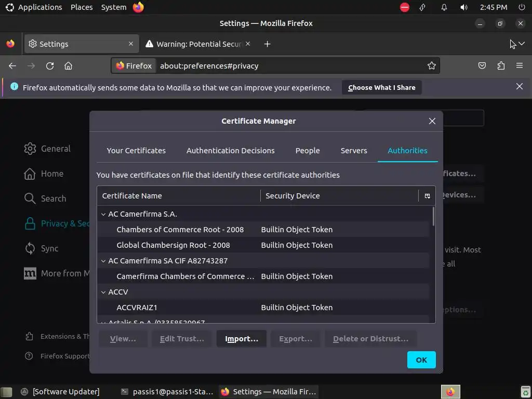The height and width of the screenshot is (399, 532).
Task: Open the Places menu
Action: coord(82,7)
